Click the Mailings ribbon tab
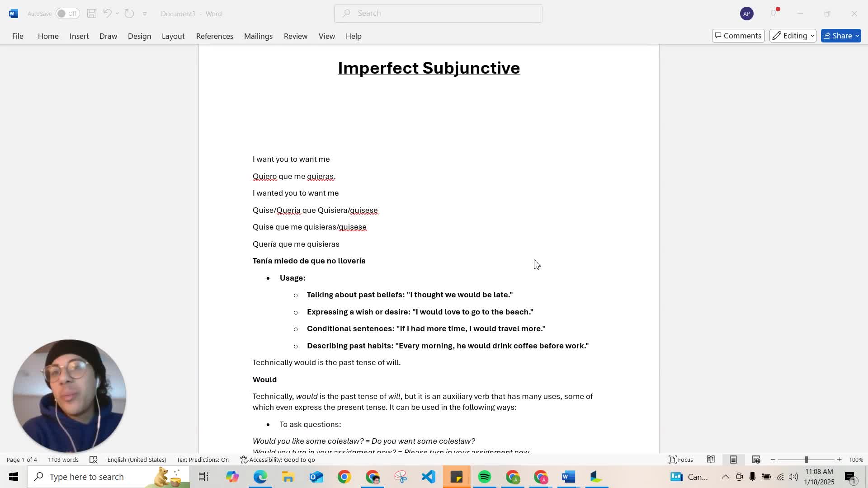The image size is (868, 488). coord(258,36)
